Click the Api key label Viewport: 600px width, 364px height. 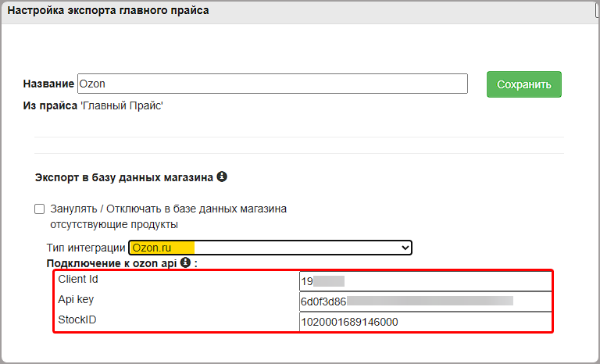(x=76, y=299)
